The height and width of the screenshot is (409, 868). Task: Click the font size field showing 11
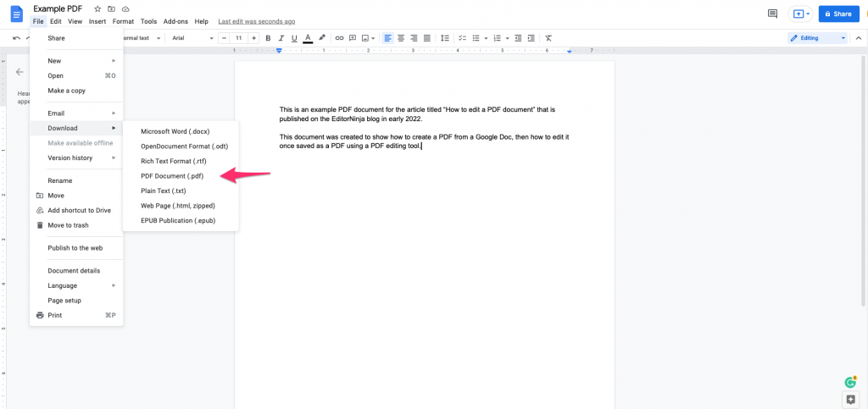coord(238,38)
